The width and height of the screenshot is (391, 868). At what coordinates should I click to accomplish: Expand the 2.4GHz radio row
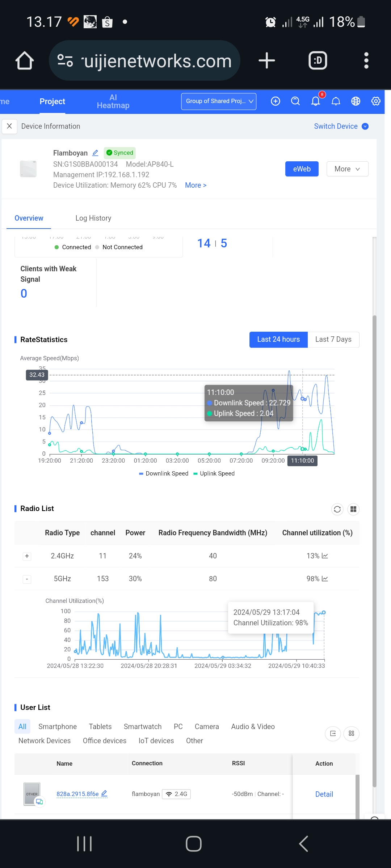pos(27,556)
